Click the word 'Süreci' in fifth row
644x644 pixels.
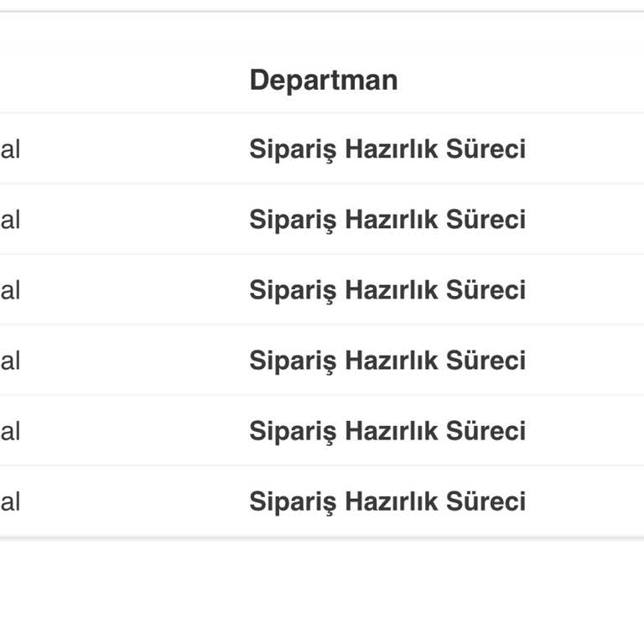486,431
